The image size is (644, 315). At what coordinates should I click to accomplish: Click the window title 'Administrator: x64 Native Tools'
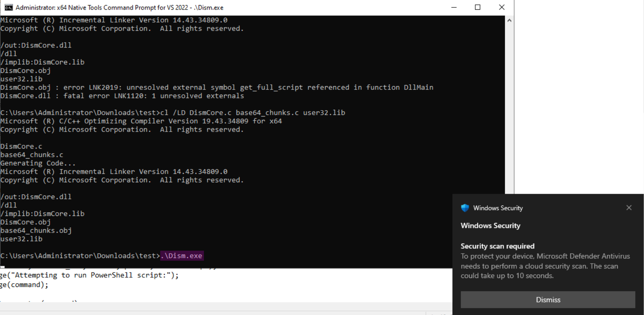(x=120, y=7)
